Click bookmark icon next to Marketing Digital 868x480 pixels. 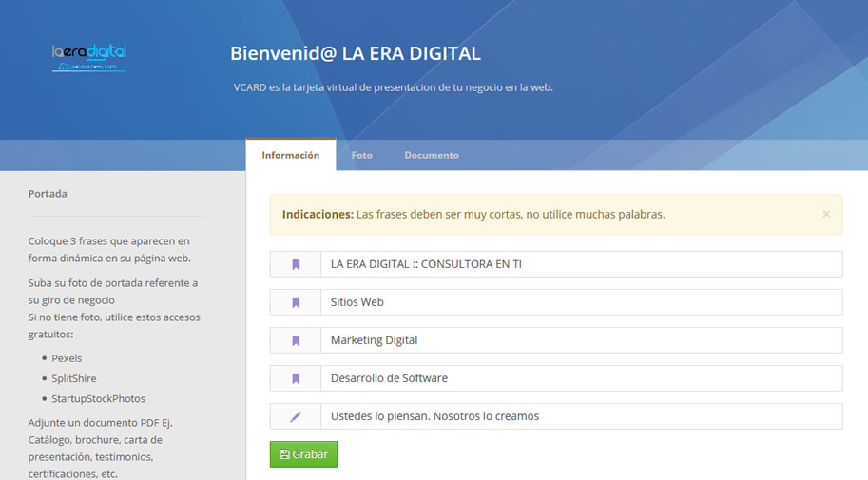[296, 340]
